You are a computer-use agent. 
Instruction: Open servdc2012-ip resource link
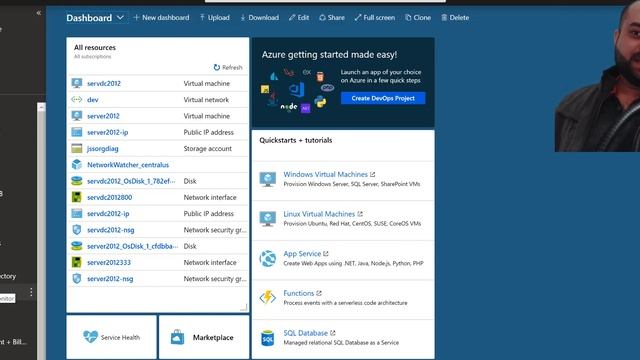click(x=108, y=213)
